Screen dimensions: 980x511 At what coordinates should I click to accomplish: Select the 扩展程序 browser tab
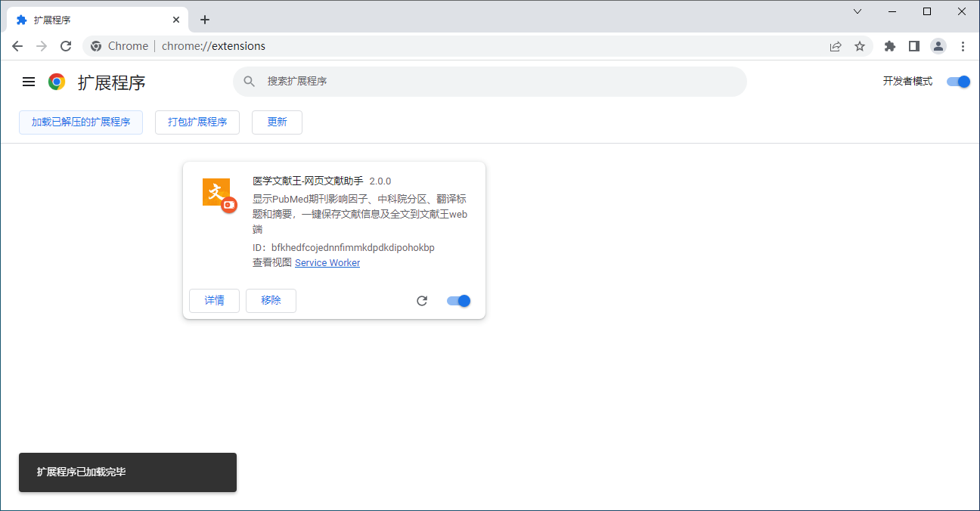[x=91, y=20]
